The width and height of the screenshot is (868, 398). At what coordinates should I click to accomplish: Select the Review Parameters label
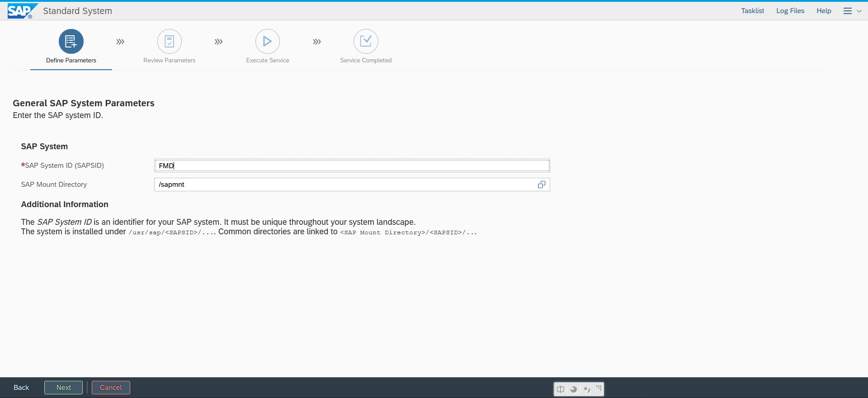tap(170, 60)
